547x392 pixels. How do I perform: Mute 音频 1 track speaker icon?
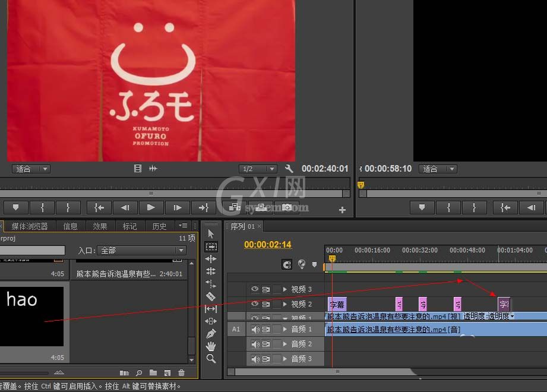[x=255, y=329]
